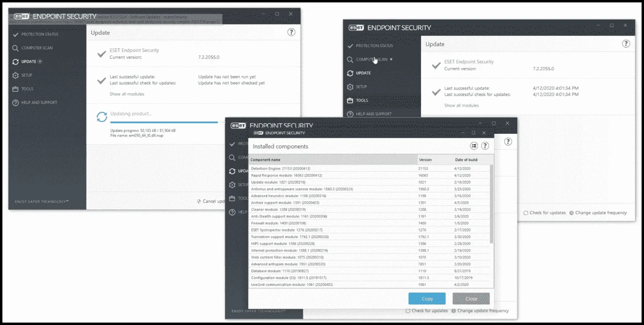Open Help and Support in the right window's sidebar
The height and width of the screenshot is (325, 644).
coord(374,114)
